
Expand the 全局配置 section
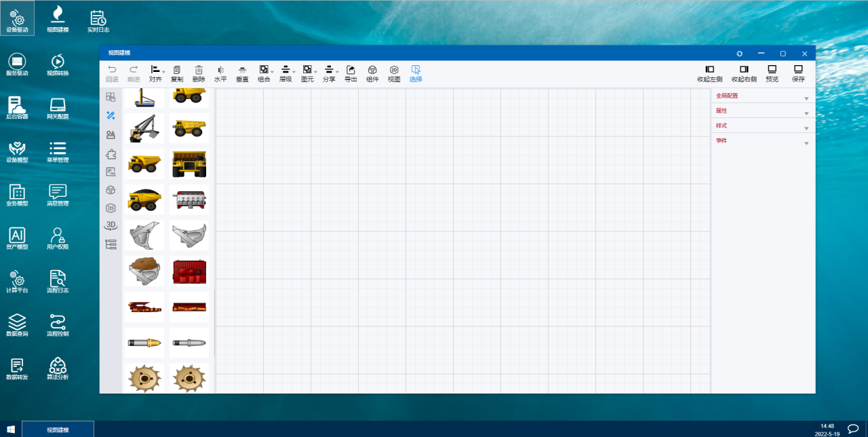pyautogui.click(x=762, y=96)
